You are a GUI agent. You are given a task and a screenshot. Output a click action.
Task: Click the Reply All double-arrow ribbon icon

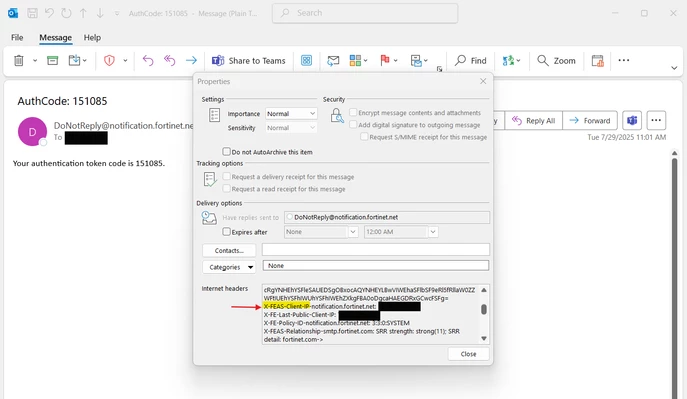[170, 60]
